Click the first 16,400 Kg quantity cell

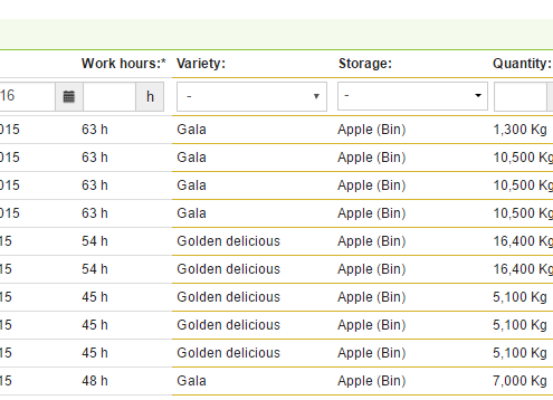tap(523, 241)
